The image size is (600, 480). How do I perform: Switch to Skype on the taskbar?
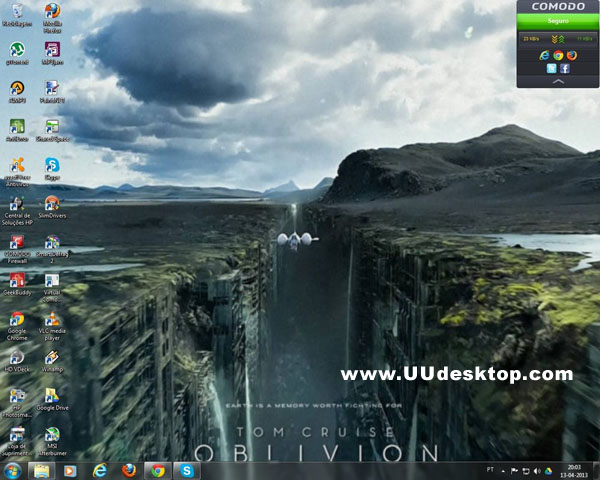[187, 471]
